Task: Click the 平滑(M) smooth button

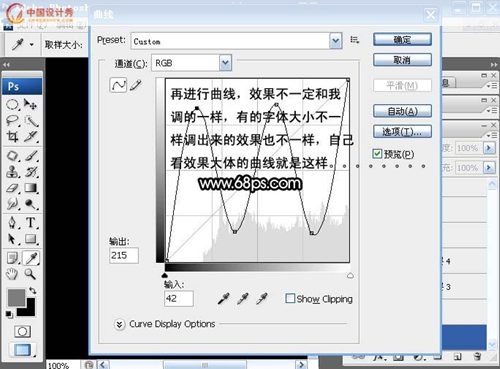Action: 402,86
